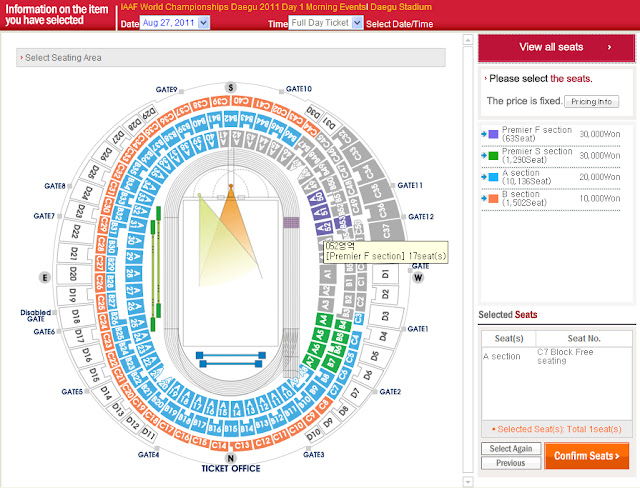
Task: Click white outer block D1
Action: (x=385, y=274)
